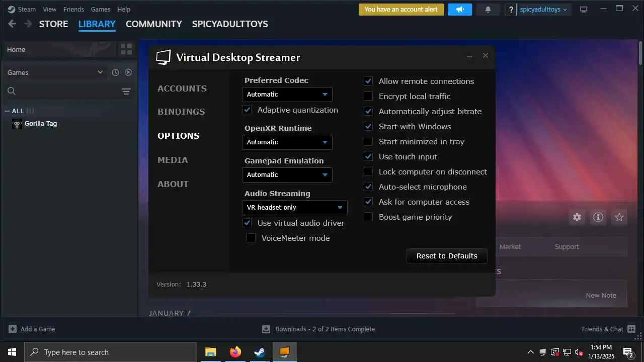Open Friends & Chat icon
The image size is (644, 362).
click(x=631, y=329)
